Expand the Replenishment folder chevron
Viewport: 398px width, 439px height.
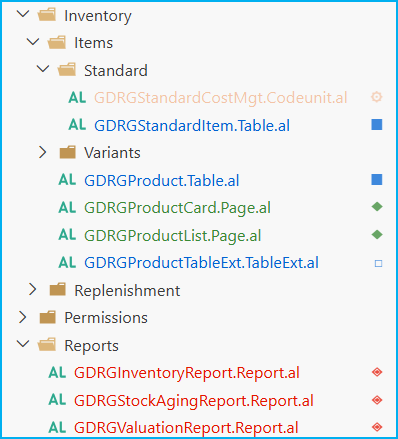click(32, 289)
